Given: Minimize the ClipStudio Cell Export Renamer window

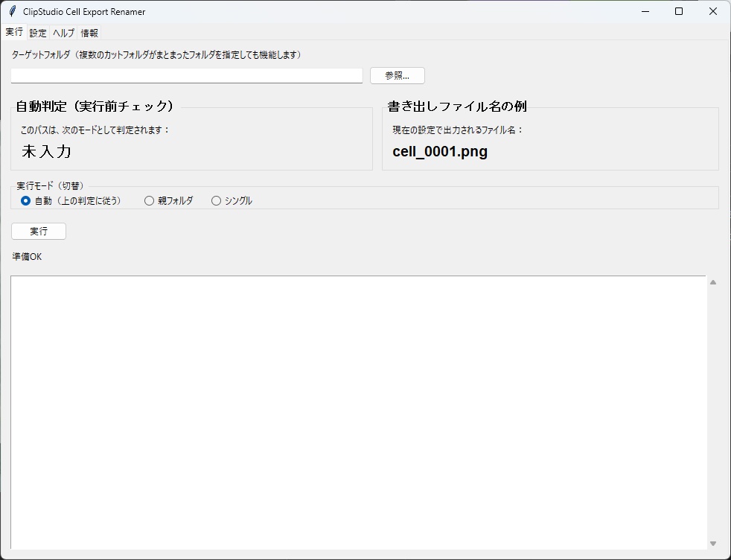Looking at the screenshot, I should [645, 12].
